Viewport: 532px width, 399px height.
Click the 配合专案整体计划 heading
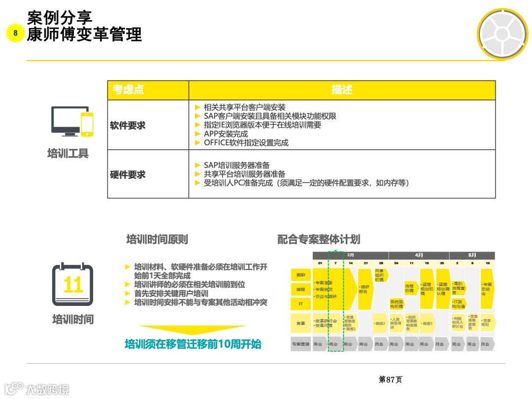(319, 239)
